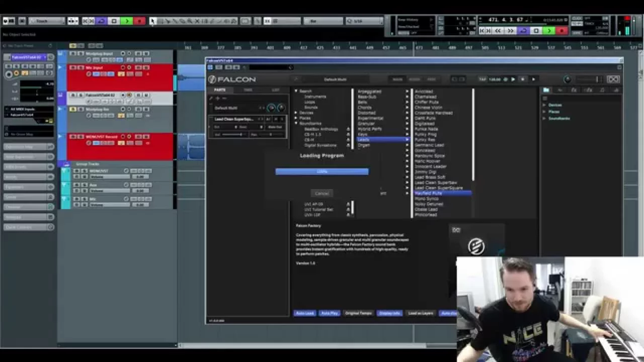Image resolution: width=644 pixels, height=362 pixels.
Task: Expand Soundbanks in the right browser panel
Action: pos(544,118)
